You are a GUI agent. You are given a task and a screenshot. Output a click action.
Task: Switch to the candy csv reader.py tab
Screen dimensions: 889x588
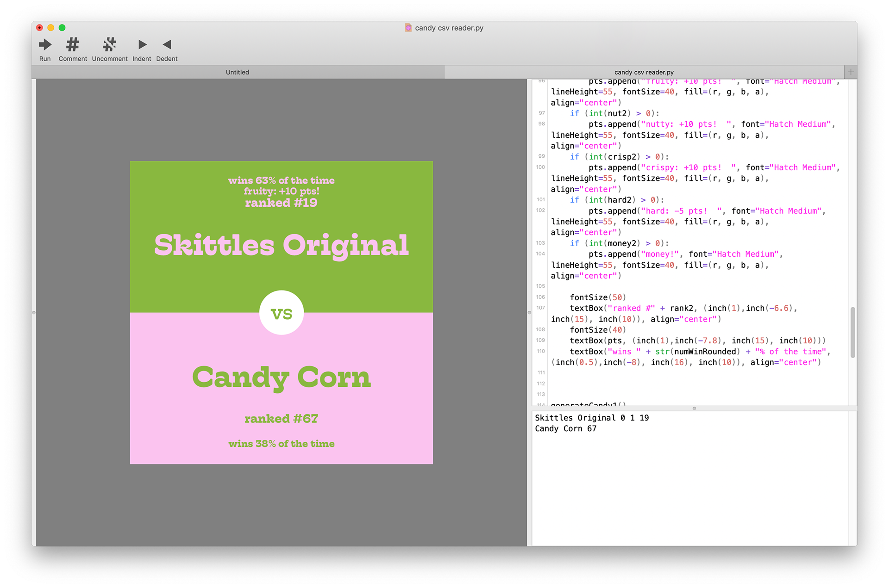[x=644, y=72]
